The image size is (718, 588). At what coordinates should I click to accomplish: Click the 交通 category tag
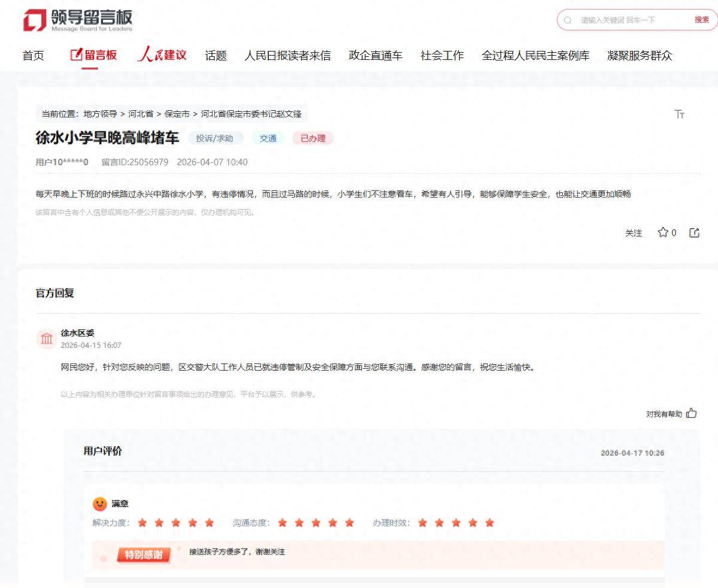(x=268, y=138)
